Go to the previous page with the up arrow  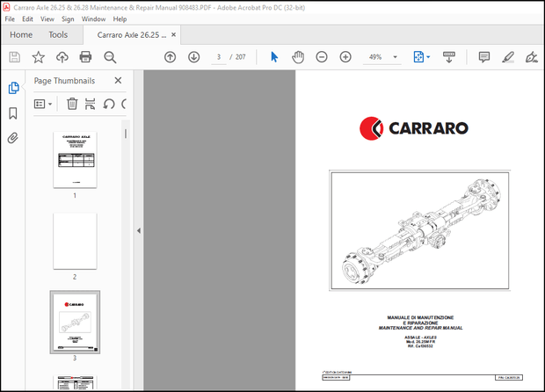[x=170, y=57]
